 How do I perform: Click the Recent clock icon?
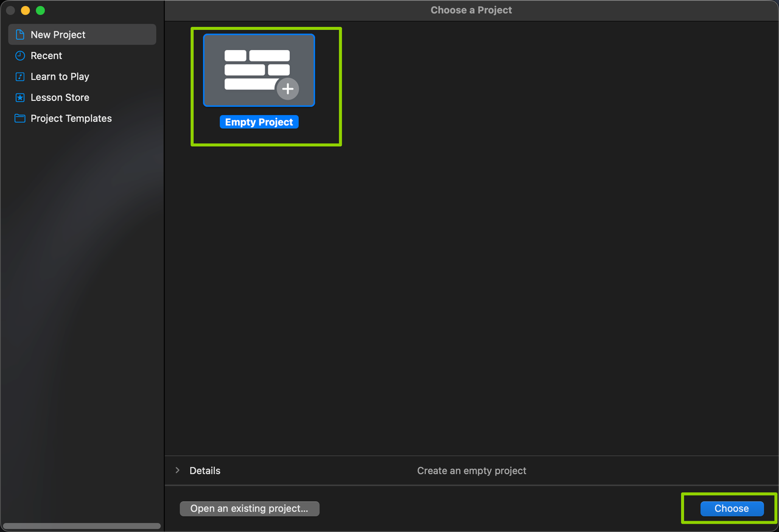pos(20,55)
